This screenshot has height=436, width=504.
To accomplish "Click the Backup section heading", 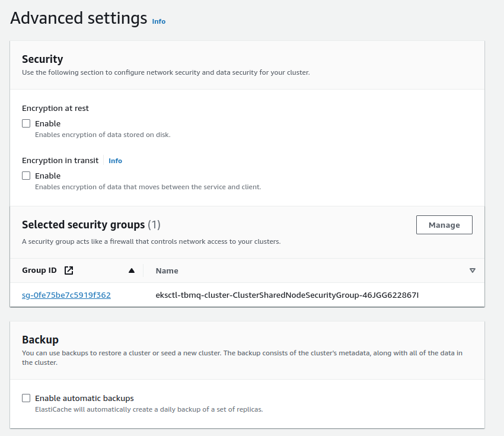I will pyautogui.click(x=40, y=339).
